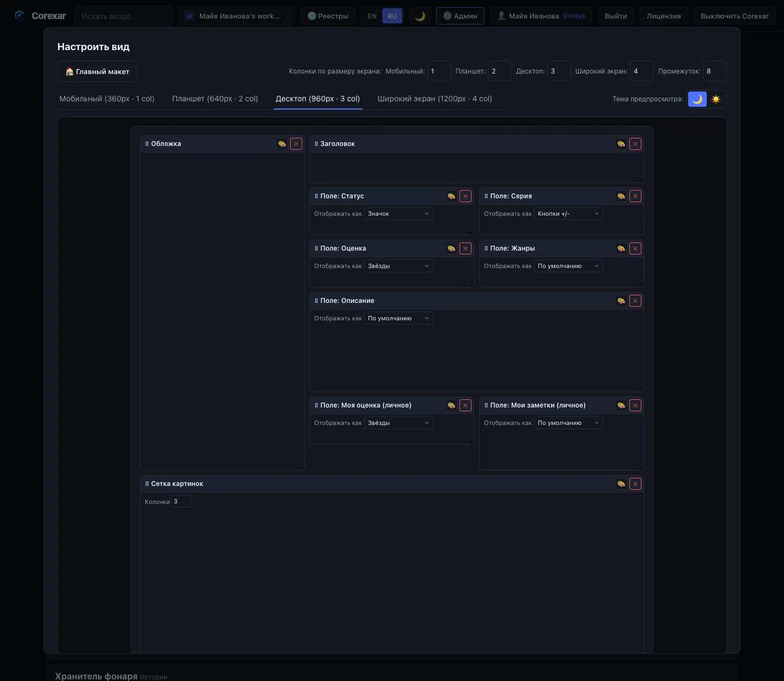Open Оценка display-as dropdown (Звёзды)

pos(399,266)
